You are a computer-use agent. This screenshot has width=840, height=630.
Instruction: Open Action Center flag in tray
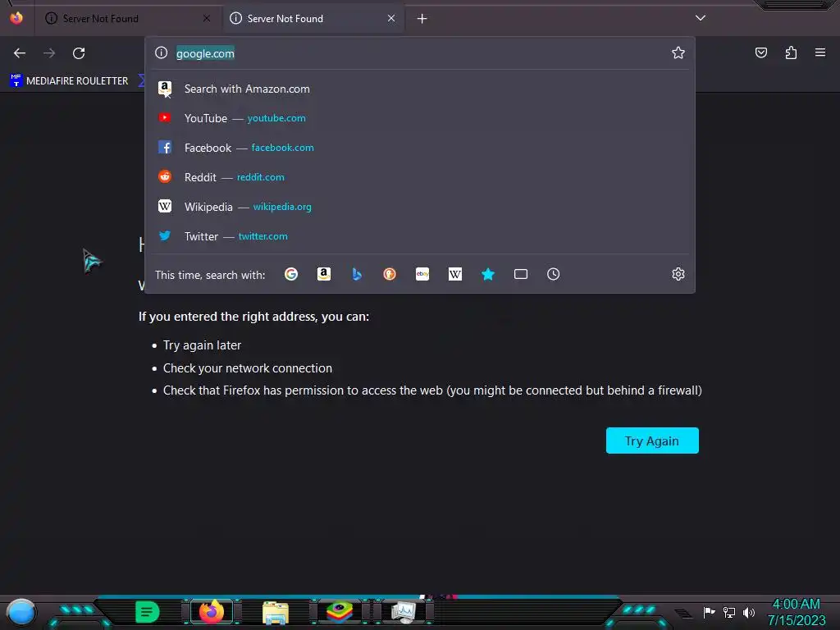[x=710, y=612]
